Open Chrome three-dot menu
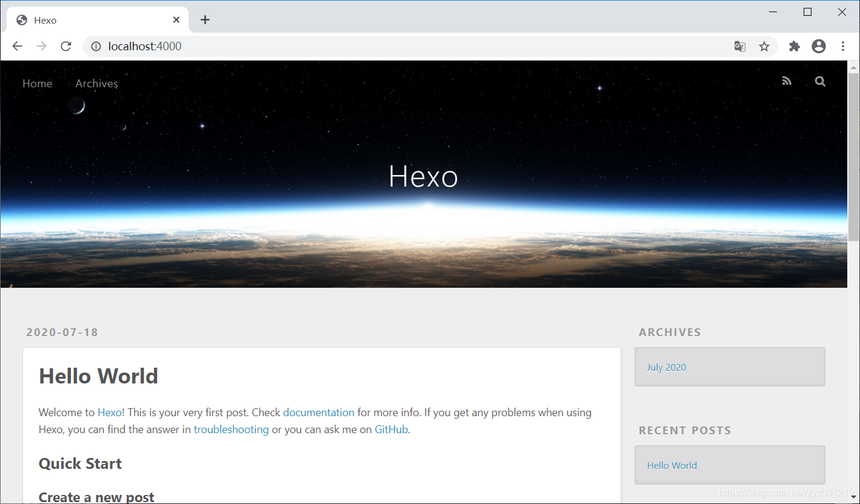The height and width of the screenshot is (504, 860). [843, 46]
